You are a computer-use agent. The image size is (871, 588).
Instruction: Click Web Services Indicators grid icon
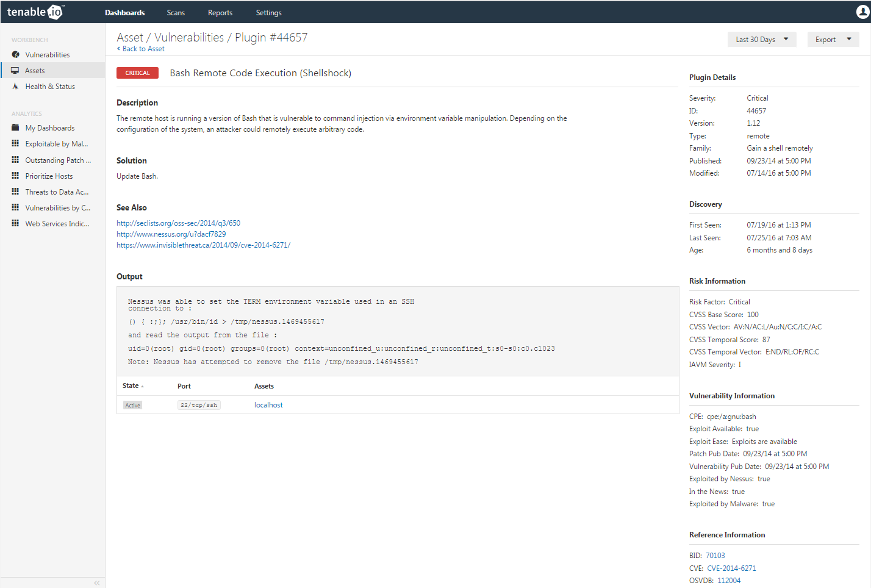[15, 224]
